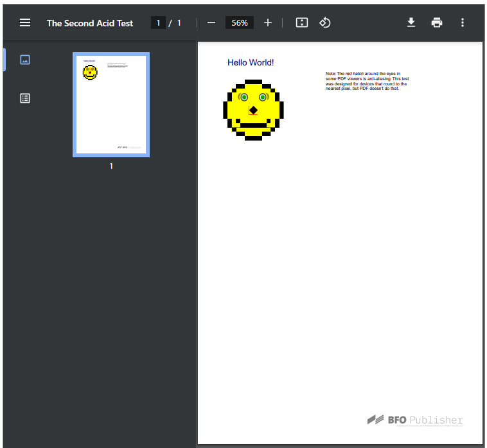Image resolution: width=487 pixels, height=448 pixels.
Task: Click the smiley face's left green eye
Action: pyautogui.click(x=244, y=98)
